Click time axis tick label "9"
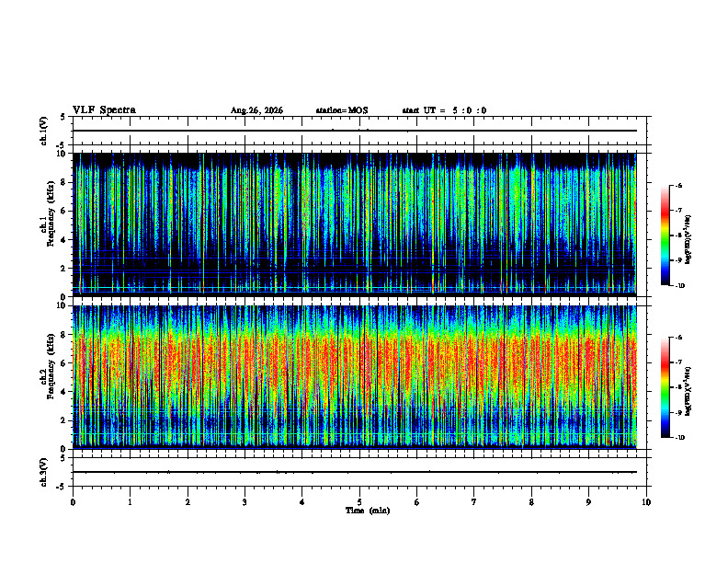 (x=588, y=502)
